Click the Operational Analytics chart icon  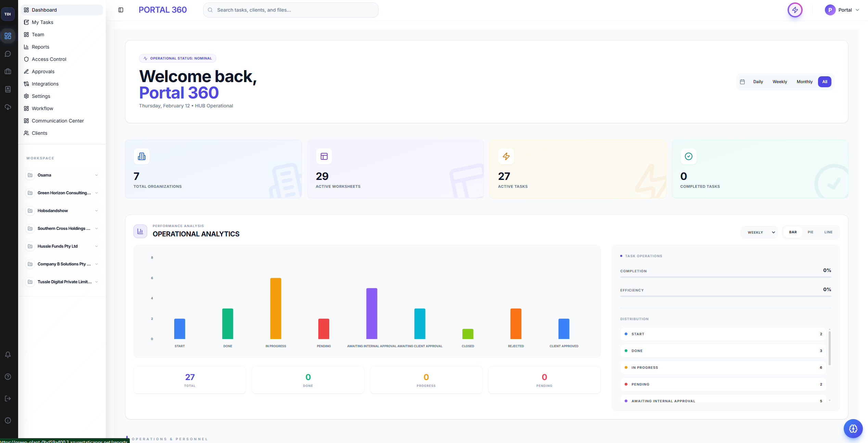click(x=140, y=231)
